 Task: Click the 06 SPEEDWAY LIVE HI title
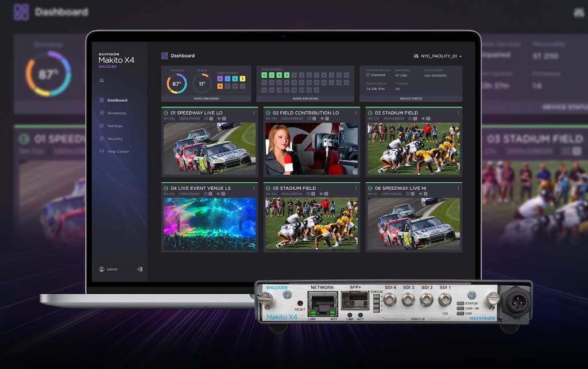point(400,188)
